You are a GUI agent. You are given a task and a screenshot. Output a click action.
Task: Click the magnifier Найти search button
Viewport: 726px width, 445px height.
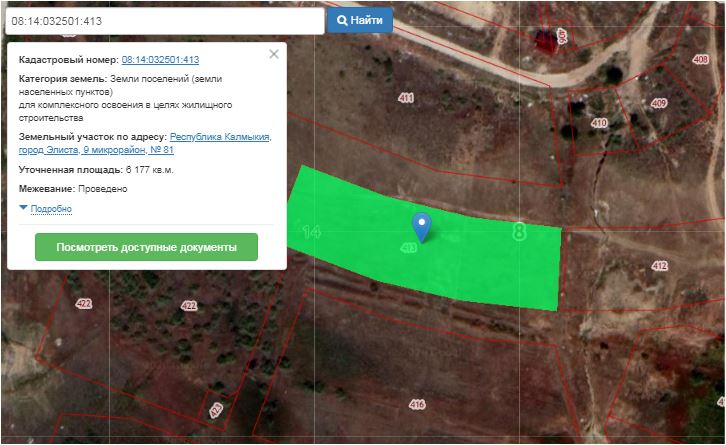click(x=360, y=20)
